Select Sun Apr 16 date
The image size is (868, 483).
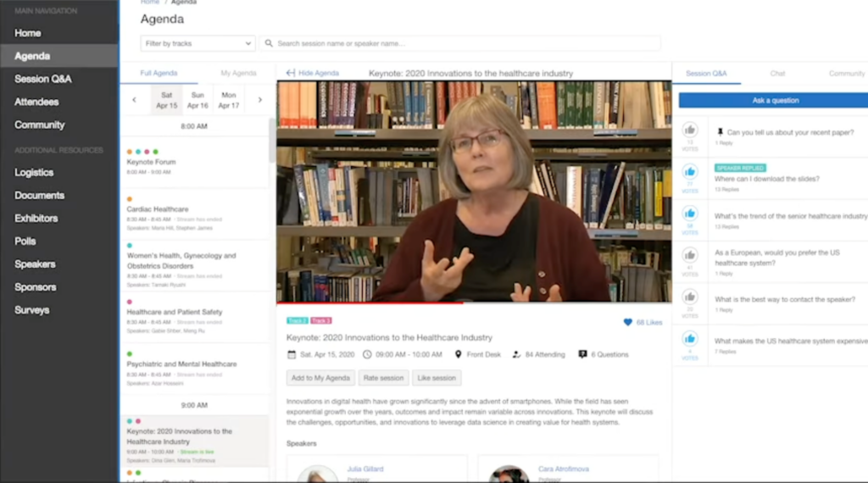click(x=198, y=100)
